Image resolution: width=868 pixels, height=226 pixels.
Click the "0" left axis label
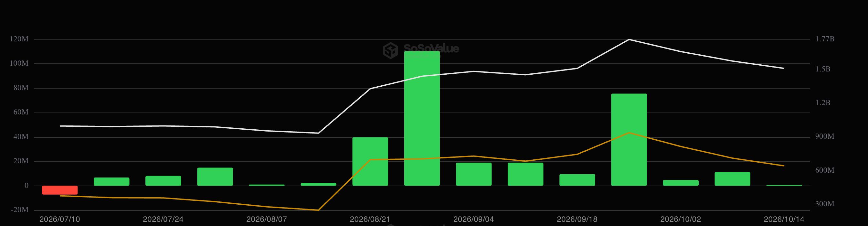tap(26, 186)
